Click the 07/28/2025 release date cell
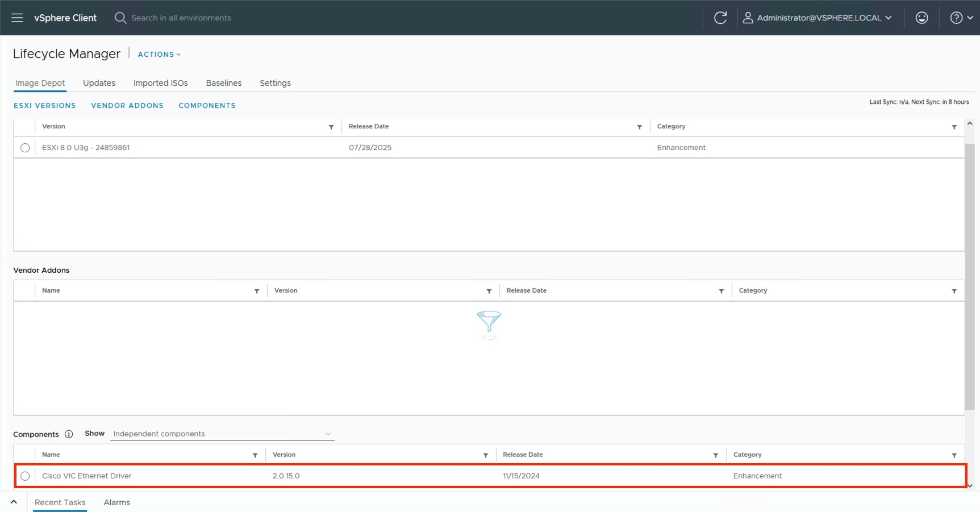 370,148
